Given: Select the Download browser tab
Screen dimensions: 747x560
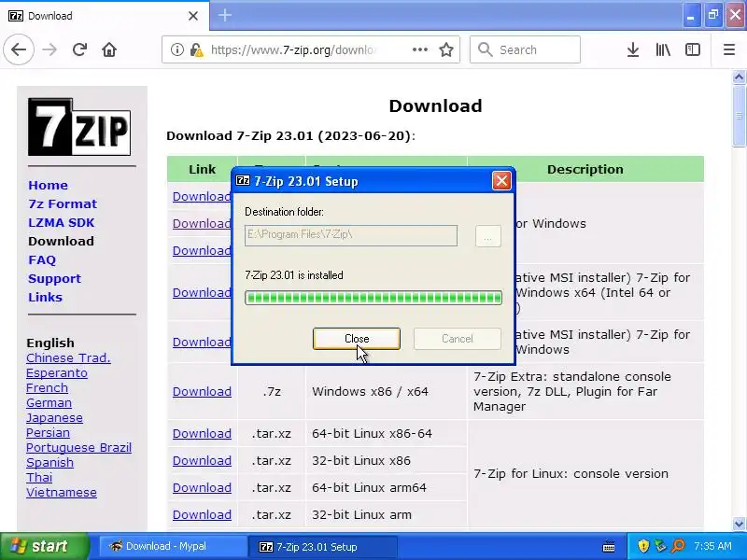Looking at the screenshot, I should click(104, 16).
